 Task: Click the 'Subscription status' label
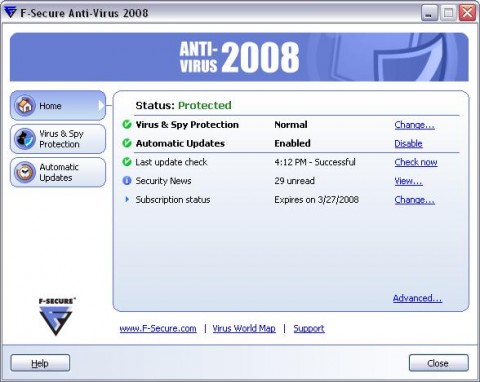coord(173,200)
